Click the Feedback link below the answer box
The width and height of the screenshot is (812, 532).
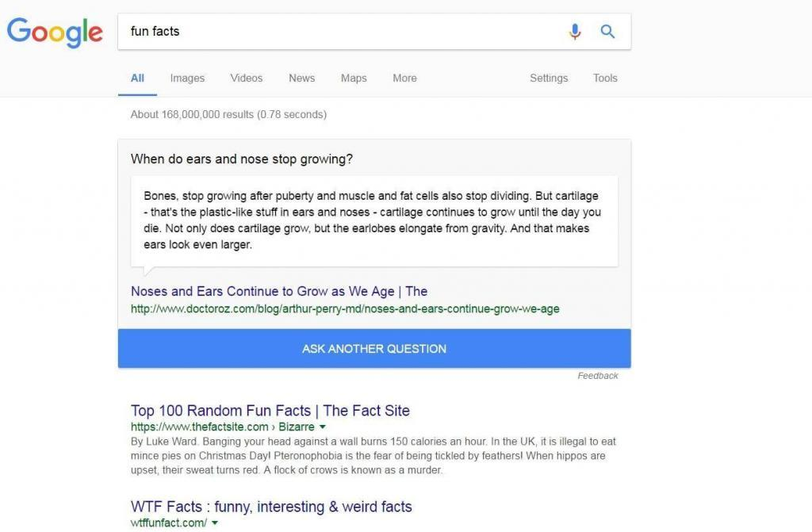[x=597, y=376]
